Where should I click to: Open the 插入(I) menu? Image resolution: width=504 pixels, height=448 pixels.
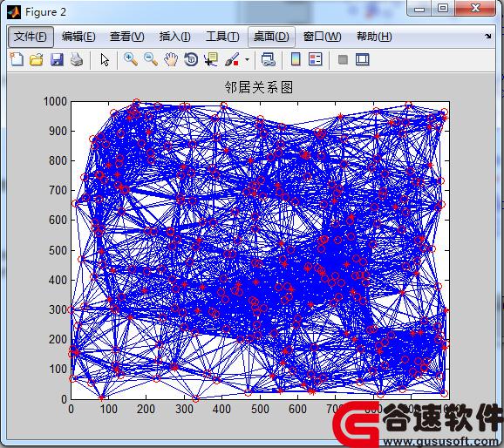point(175,37)
